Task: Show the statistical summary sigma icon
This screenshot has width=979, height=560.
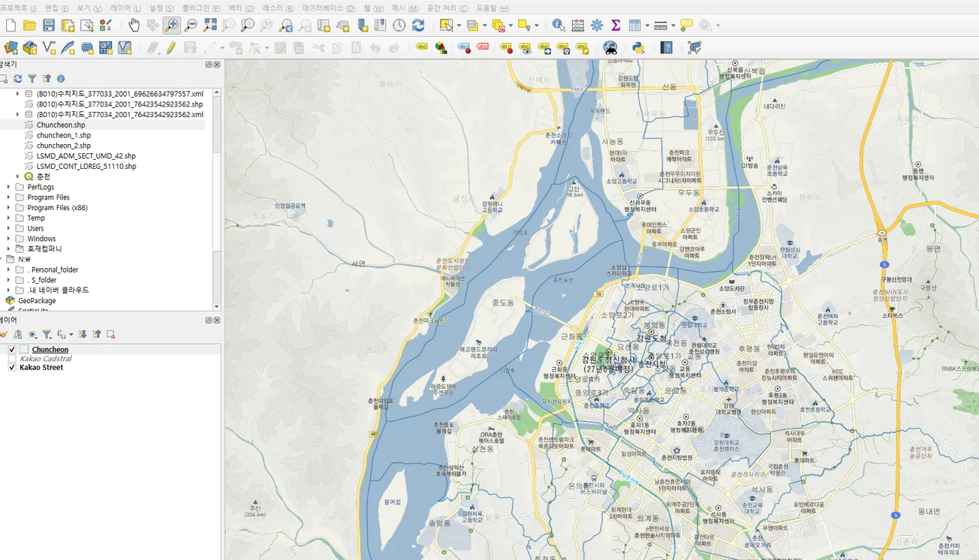Action: pos(616,26)
